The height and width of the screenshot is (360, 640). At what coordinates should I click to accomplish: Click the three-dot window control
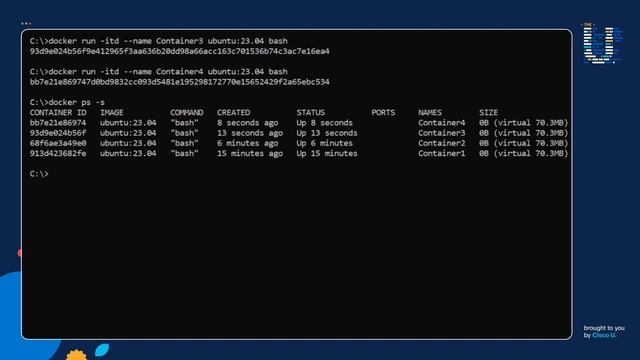coord(26,23)
